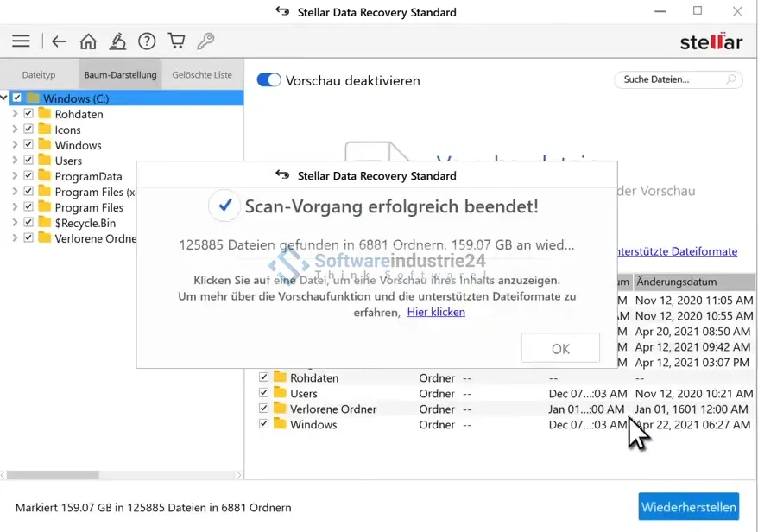Go to the home screen icon
The width and height of the screenshot is (758, 532).
point(88,41)
